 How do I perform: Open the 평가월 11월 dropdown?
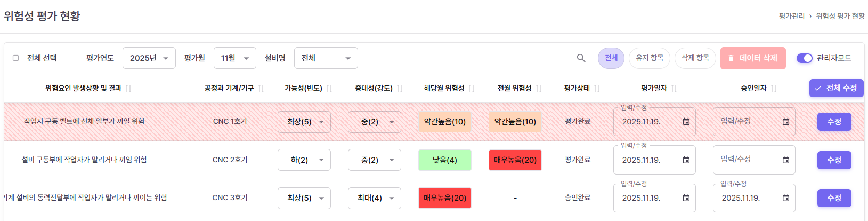pyautogui.click(x=234, y=58)
